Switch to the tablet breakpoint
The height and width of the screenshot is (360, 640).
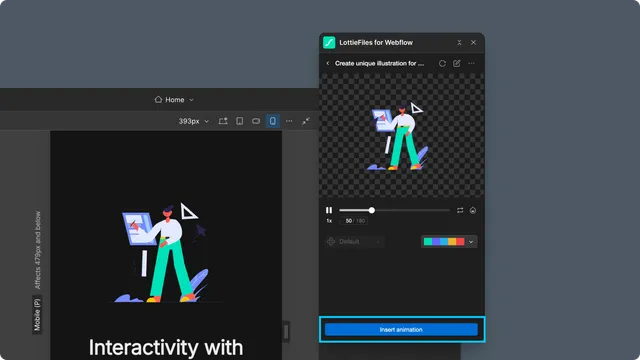pyautogui.click(x=240, y=121)
